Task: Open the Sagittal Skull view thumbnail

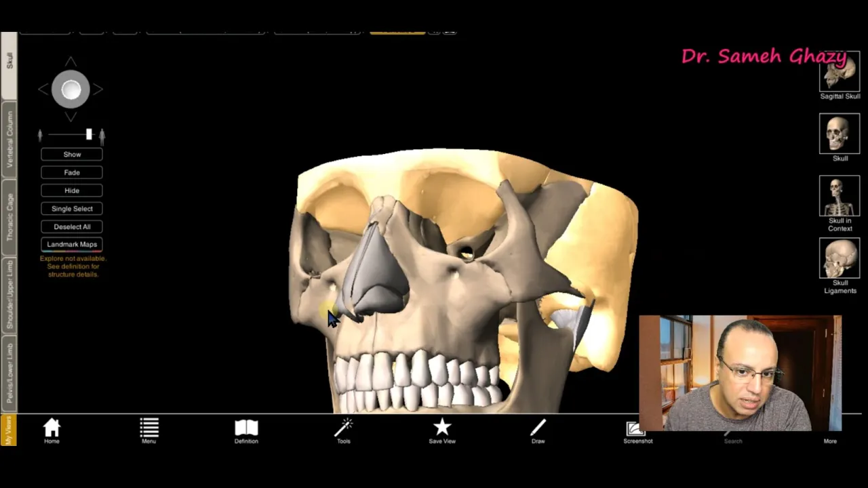Action: tap(840, 76)
